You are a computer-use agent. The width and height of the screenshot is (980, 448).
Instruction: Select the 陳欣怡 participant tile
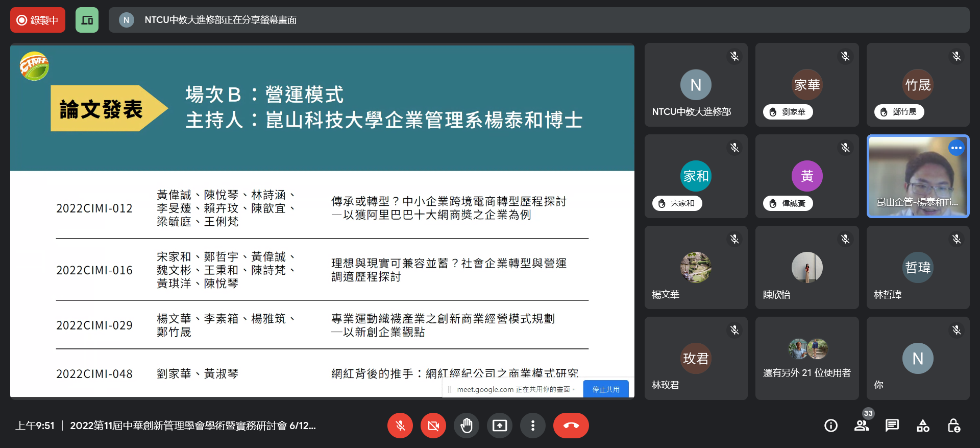(x=806, y=267)
